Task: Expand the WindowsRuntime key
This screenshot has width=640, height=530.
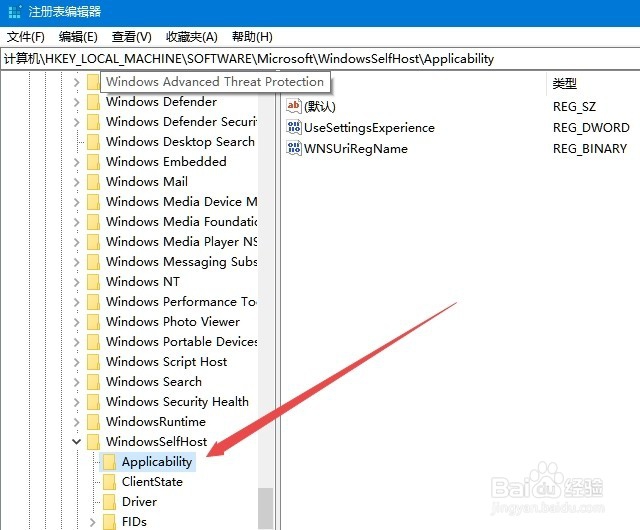Action: (x=76, y=422)
